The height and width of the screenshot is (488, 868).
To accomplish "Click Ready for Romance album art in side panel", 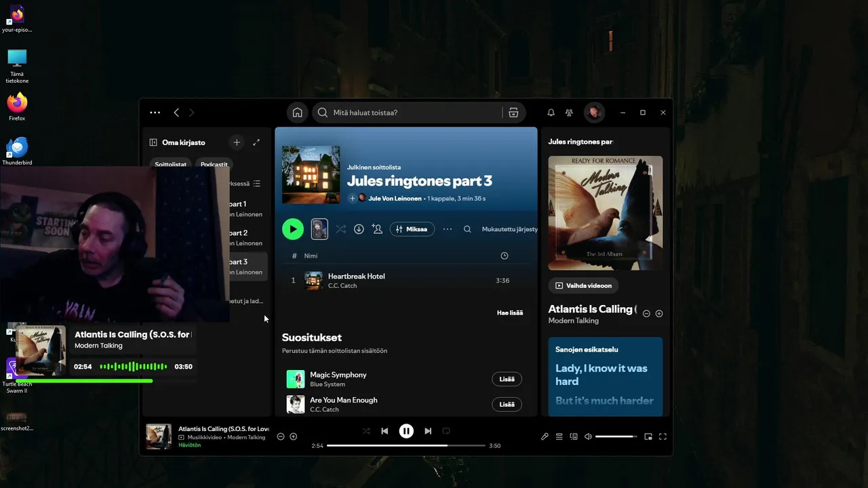I will click(x=606, y=213).
